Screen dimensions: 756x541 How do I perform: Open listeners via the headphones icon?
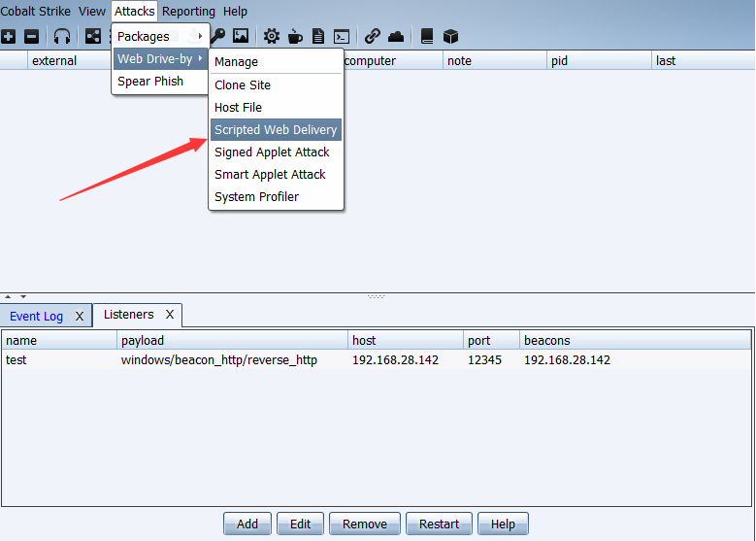click(x=62, y=36)
